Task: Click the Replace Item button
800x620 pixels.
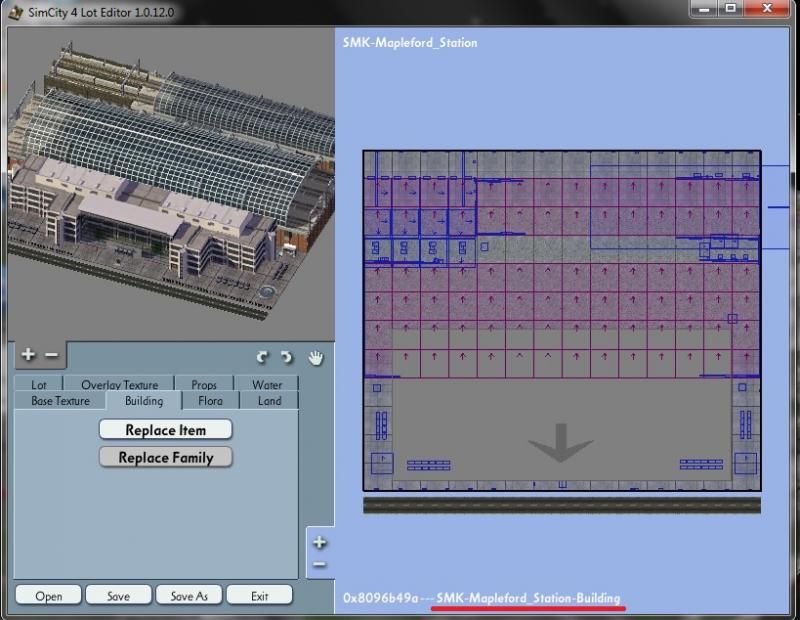Action: coord(166,430)
